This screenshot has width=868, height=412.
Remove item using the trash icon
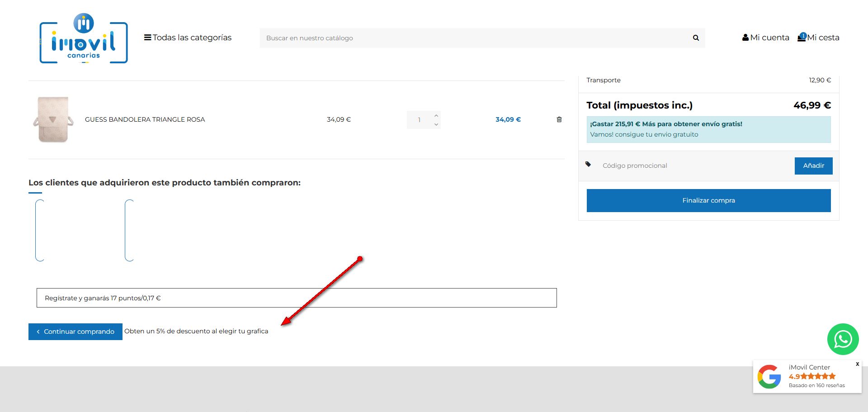point(559,119)
